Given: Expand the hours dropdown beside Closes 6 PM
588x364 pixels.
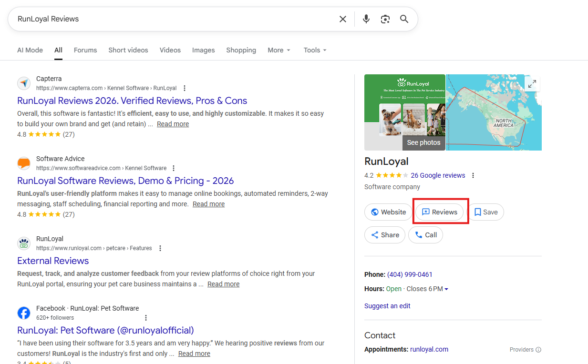Looking at the screenshot, I should (446, 289).
